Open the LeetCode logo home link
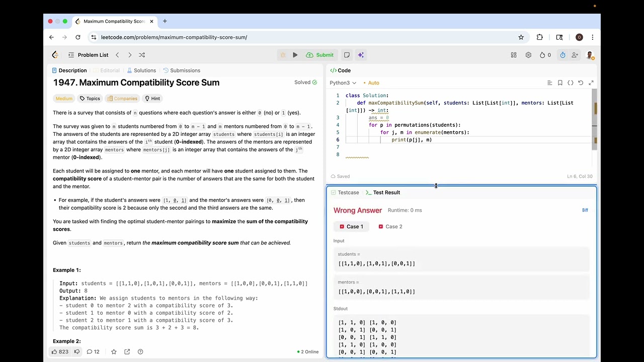 click(55, 55)
